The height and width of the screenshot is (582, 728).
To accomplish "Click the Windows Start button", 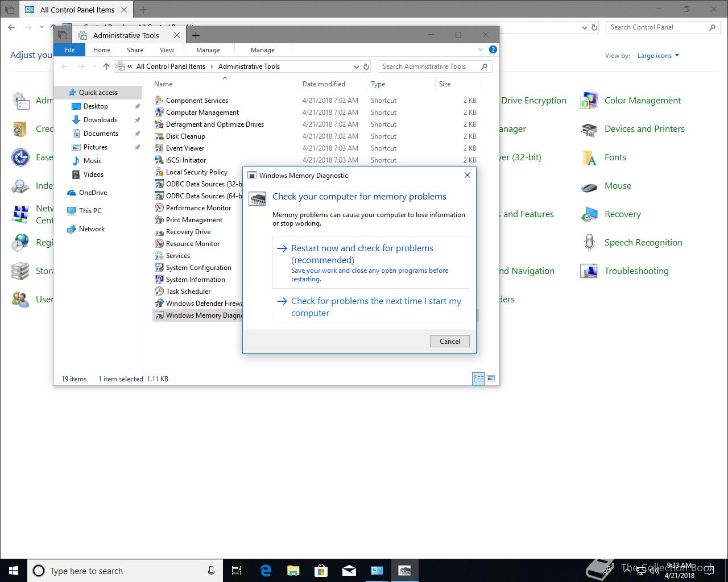I will 14,571.
